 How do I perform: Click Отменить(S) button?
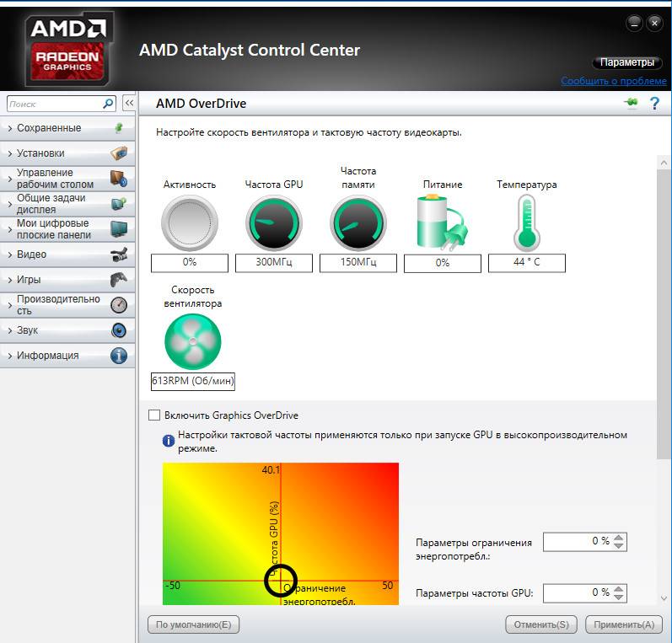click(x=541, y=624)
